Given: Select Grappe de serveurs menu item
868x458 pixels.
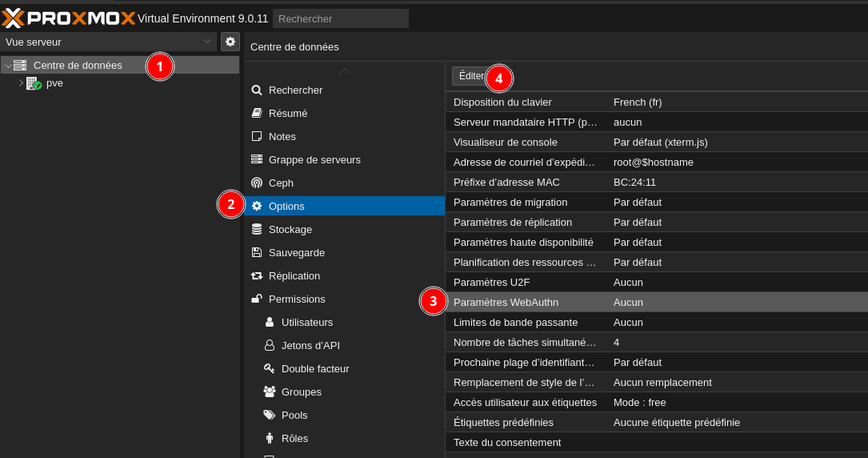Looking at the screenshot, I should (x=314, y=159).
